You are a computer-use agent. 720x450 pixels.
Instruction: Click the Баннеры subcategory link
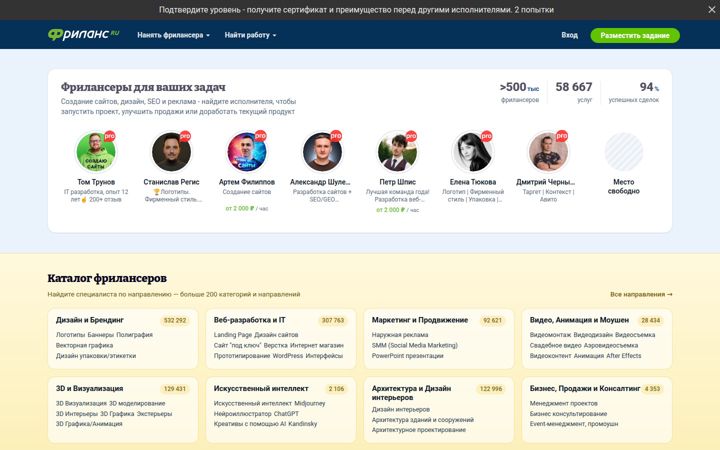(x=101, y=335)
